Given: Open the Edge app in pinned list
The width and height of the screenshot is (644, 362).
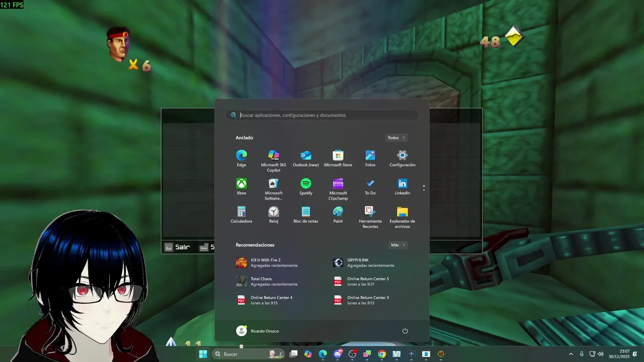Looking at the screenshot, I should [x=242, y=158].
